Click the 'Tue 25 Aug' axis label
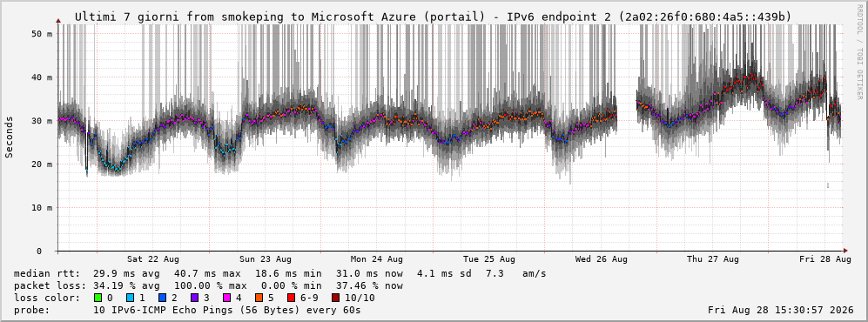Image resolution: width=868 pixels, height=322 pixels. point(489,259)
